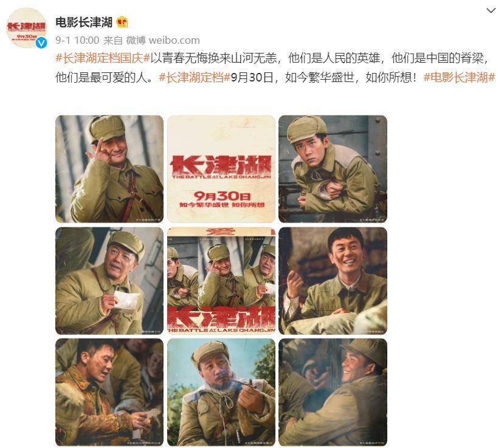Open the 电影长津湖 account name link
This screenshot has height=448, width=504.
pos(83,22)
